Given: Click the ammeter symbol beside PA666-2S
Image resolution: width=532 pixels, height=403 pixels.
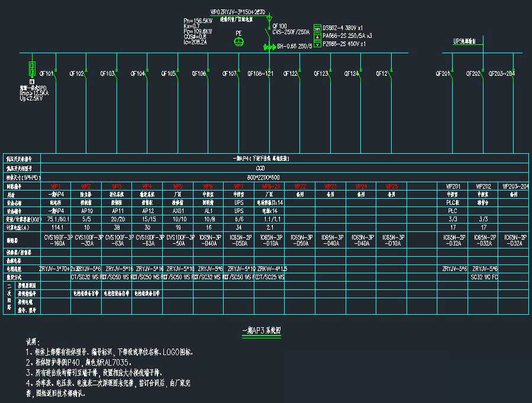Looking at the screenshot, I should pos(317,36).
